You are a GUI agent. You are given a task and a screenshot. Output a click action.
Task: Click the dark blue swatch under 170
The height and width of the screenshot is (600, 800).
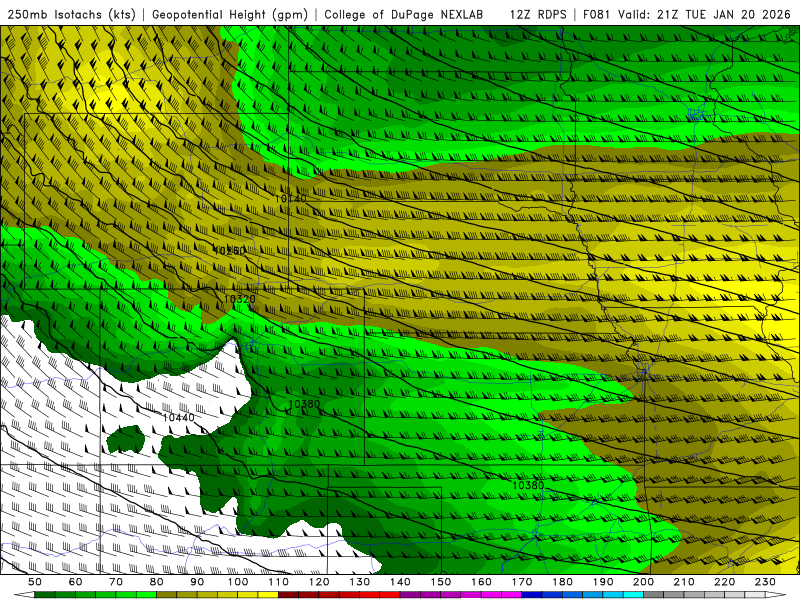pyautogui.click(x=532, y=595)
